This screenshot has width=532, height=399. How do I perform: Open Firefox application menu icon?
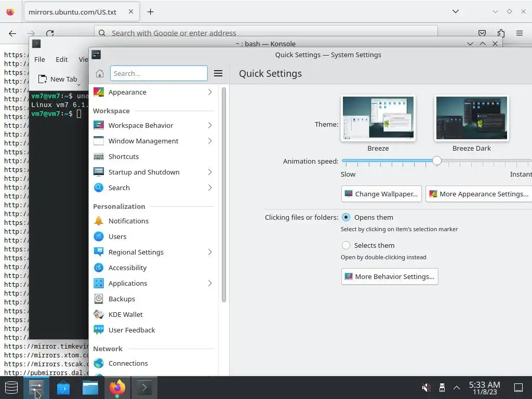(x=520, y=33)
